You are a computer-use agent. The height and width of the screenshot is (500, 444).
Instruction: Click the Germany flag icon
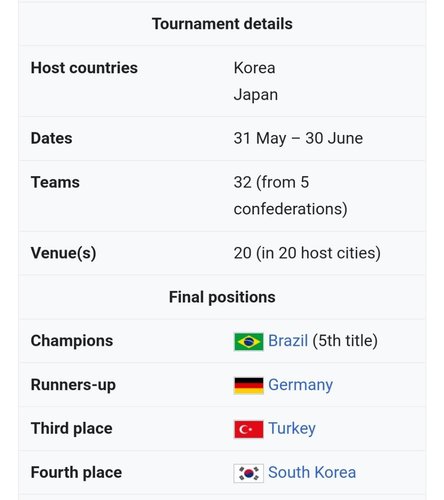(x=248, y=385)
